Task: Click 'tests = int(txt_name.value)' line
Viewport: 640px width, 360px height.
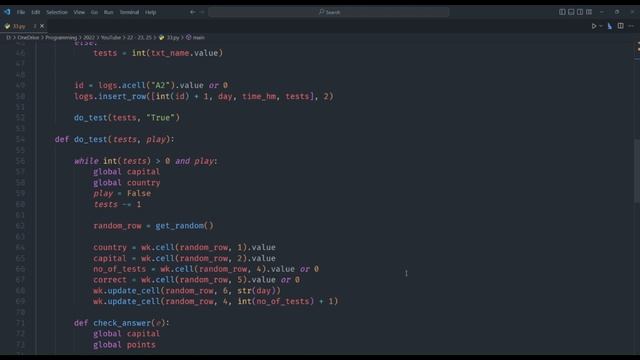Action: [x=158, y=53]
